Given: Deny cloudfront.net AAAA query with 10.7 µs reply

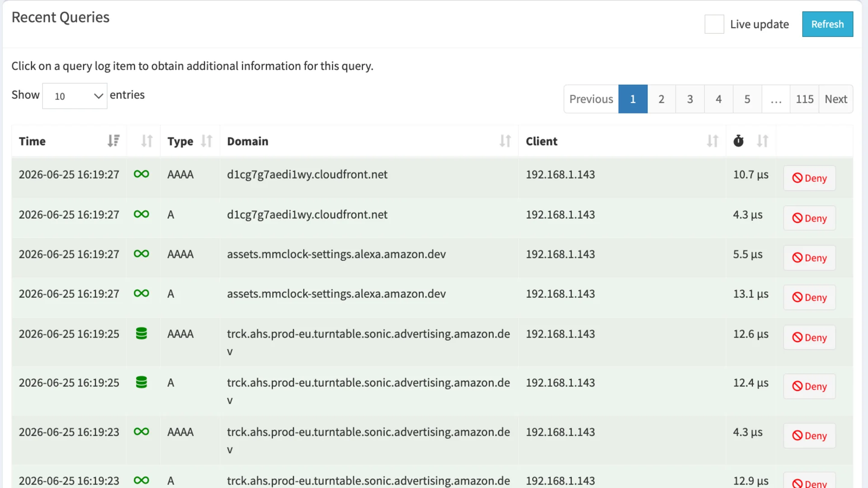Looking at the screenshot, I should [809, 178].
